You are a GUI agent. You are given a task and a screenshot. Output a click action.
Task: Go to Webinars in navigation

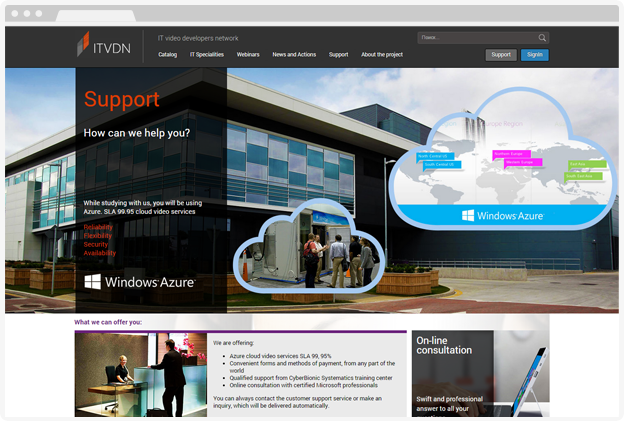(248, 55)
